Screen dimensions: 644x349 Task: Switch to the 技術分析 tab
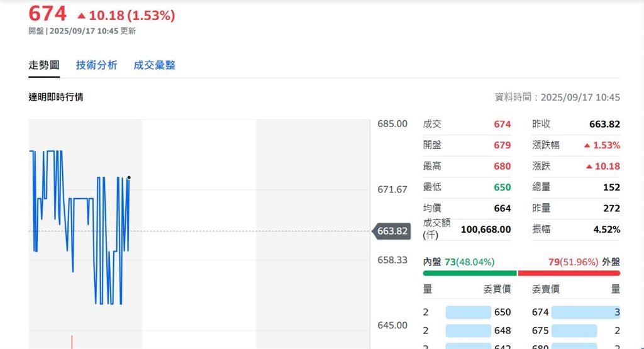click(x=96, y=65)
